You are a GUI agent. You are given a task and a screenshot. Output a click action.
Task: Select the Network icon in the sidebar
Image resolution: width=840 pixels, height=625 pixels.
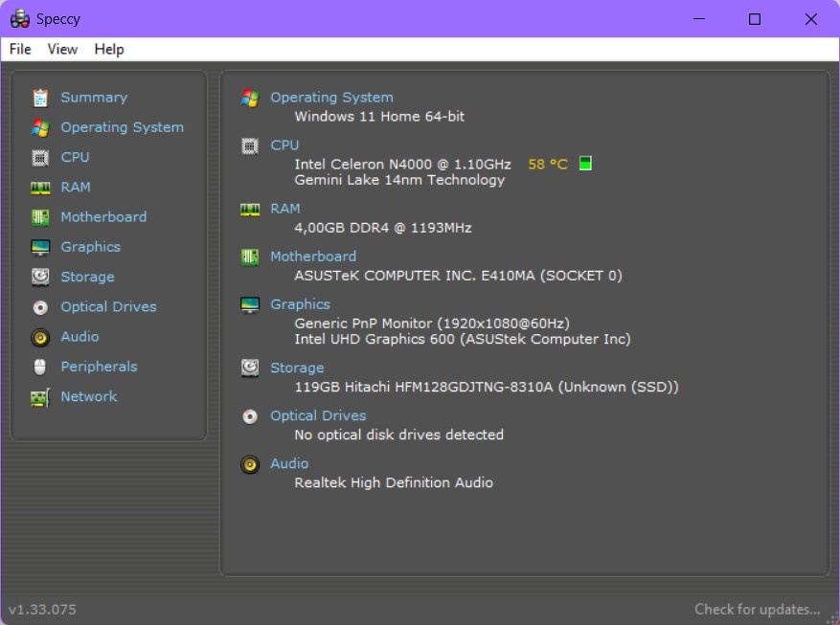(x=39, y=396)
